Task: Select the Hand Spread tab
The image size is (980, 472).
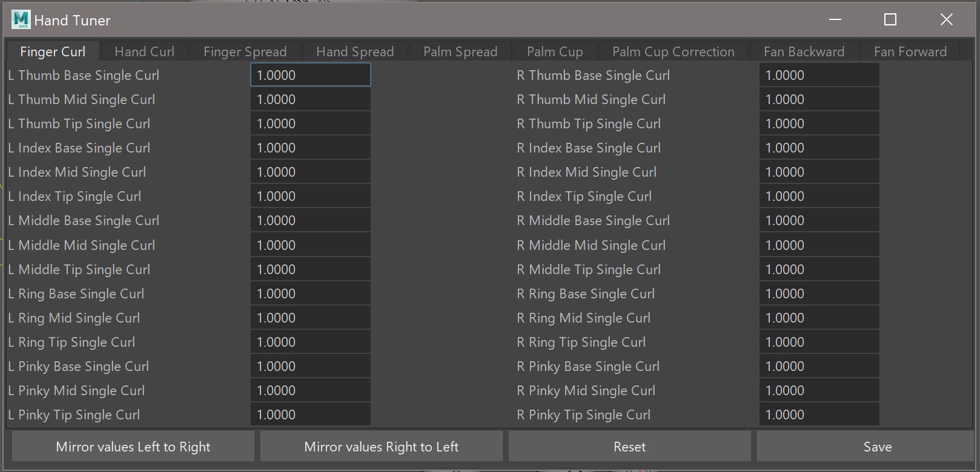Action: (x=355, y=51)
